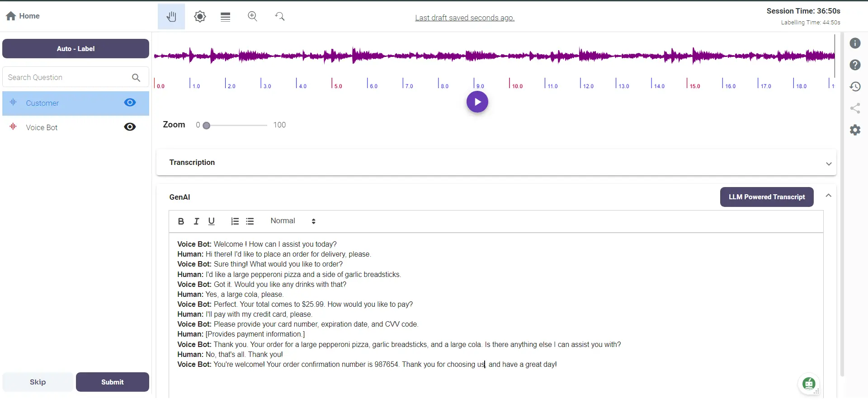Toggle bold formatting in editor

[181, 221]
